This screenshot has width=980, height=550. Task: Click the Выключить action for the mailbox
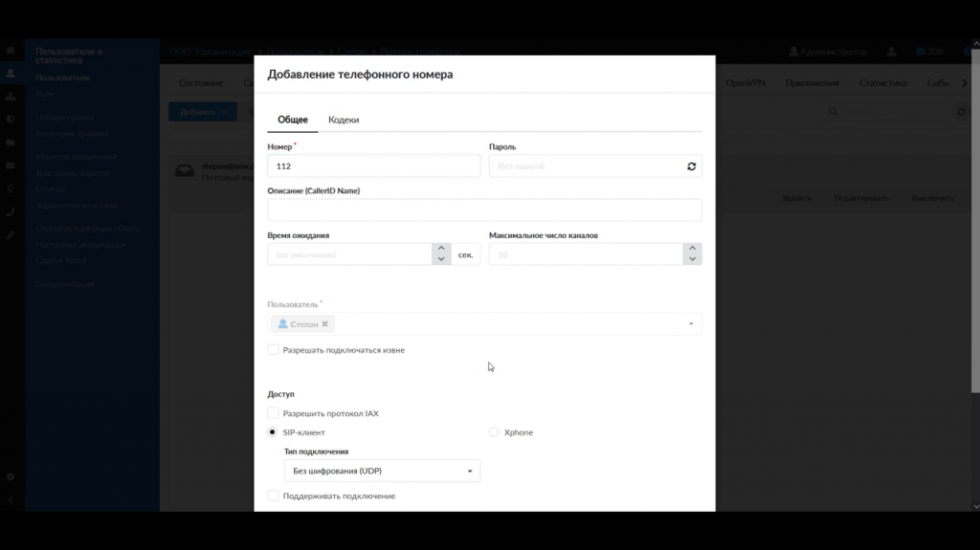tap(932, 198)
